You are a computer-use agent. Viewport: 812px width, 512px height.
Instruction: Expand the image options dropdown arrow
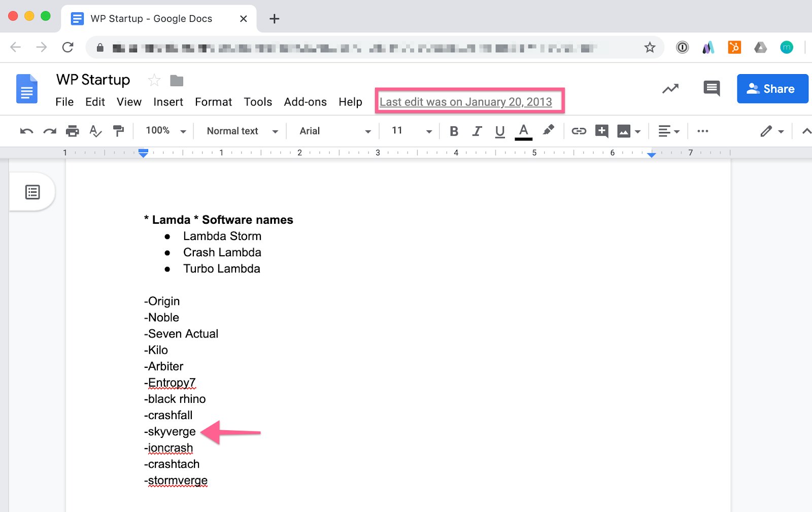[x=638, y=132]
